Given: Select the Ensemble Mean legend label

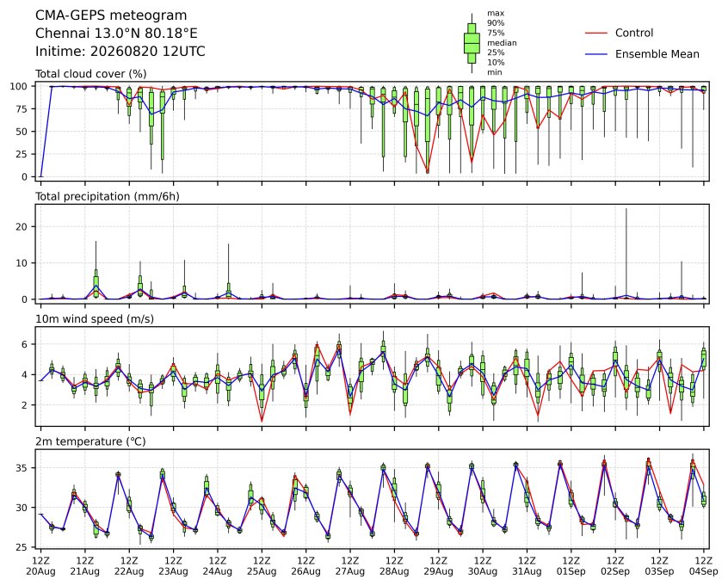Looking at the screenshot, I should (657, 54).
